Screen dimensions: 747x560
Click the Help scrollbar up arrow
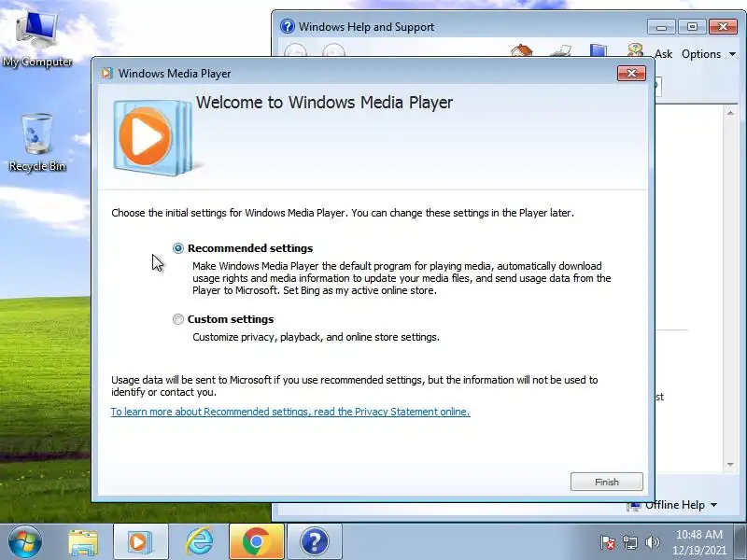click(x=730, y=112)
